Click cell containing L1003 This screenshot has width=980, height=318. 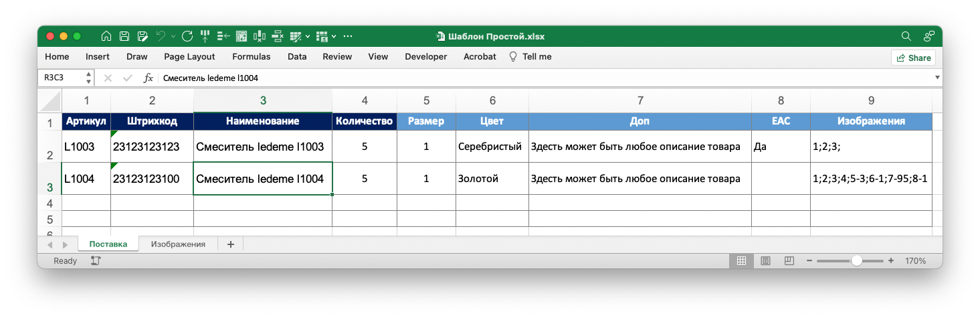(86, 147)
